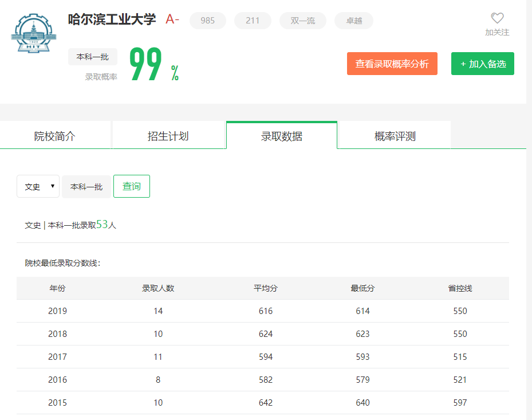Click the 2015 minimum score 640

point(362,403)
